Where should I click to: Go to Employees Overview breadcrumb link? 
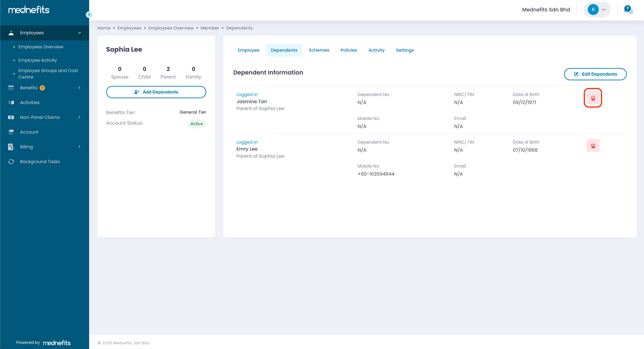click(171, 28)
